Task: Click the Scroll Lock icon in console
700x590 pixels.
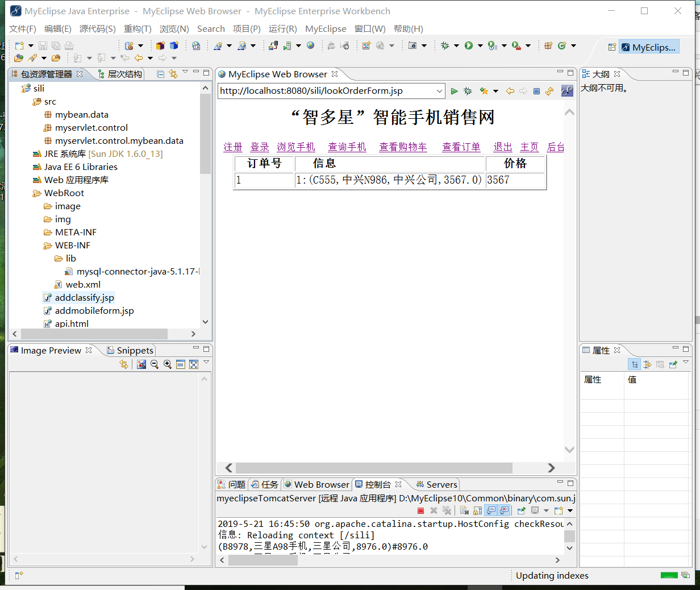Action: (477, 510)
